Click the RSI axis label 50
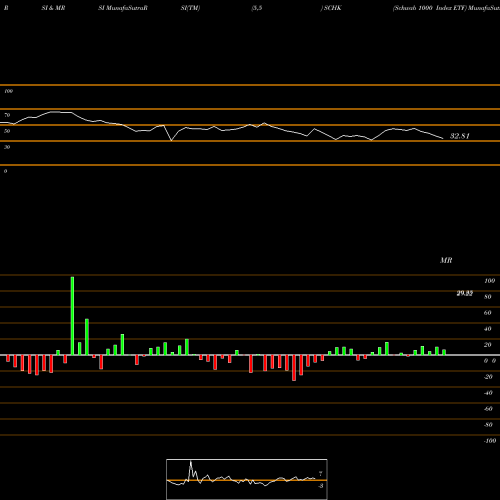 (x=7, y=131)
